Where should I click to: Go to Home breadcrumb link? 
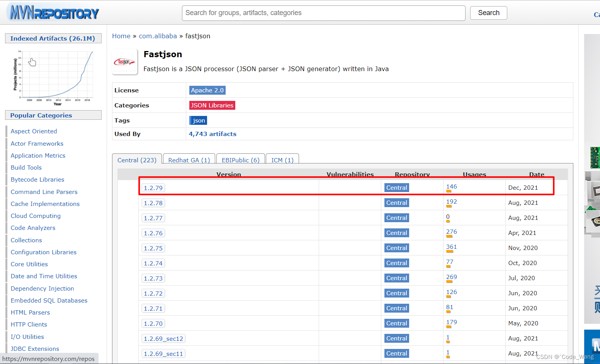tap(121, 36)
